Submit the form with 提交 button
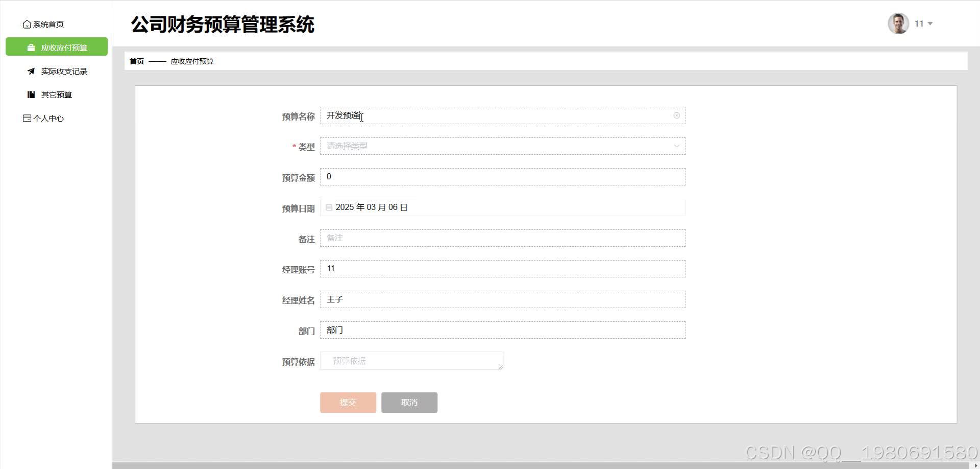This screenshot has width=980, height=469. click(348, 402)
